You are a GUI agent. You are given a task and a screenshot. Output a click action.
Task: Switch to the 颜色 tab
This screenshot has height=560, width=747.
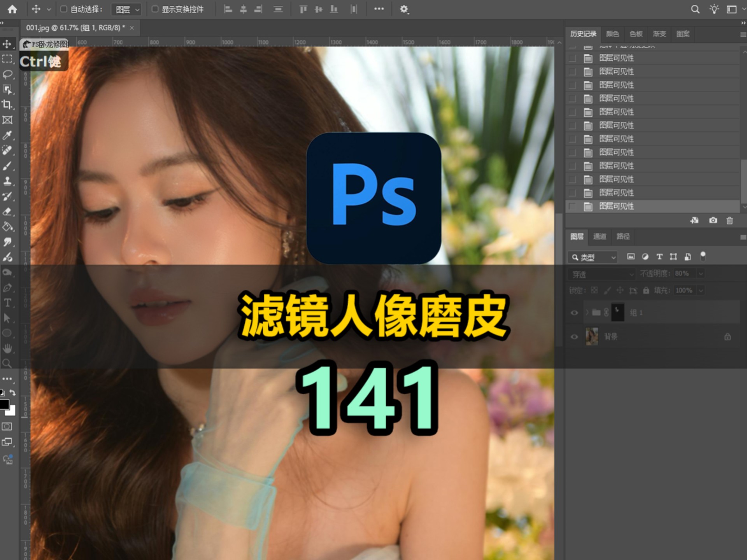[612, 34]
